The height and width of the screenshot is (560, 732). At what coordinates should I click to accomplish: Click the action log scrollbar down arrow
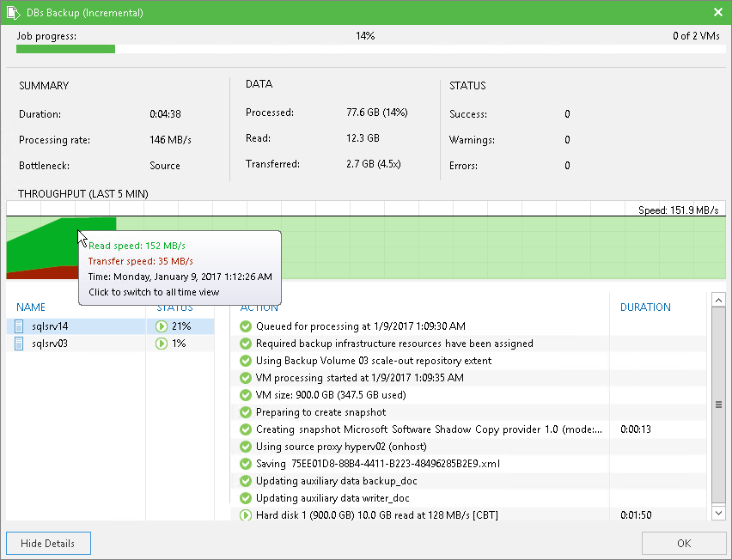[x=718, y=514]
